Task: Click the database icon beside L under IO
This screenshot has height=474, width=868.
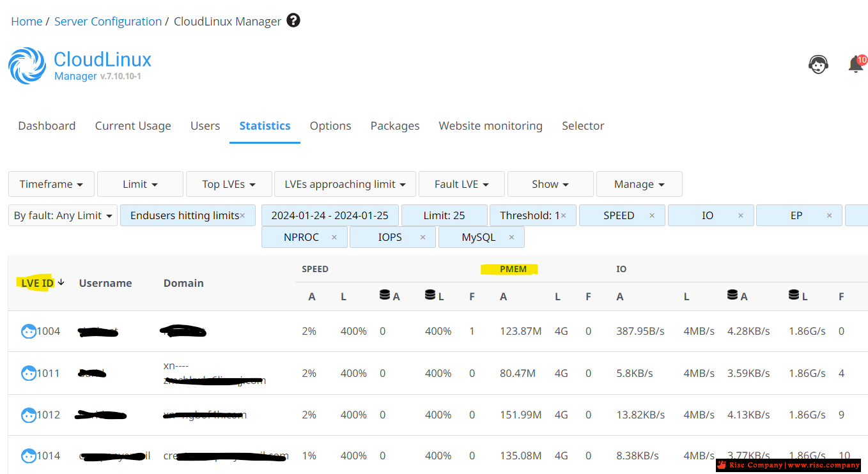Action: coord(794,295)
